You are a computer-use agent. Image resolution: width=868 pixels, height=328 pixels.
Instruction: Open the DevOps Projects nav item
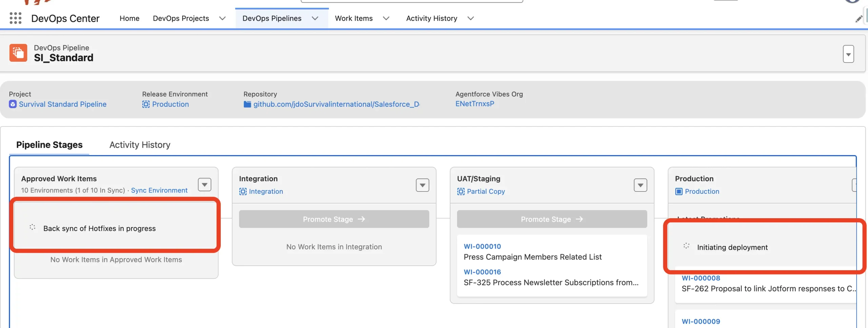pos(181,18)
